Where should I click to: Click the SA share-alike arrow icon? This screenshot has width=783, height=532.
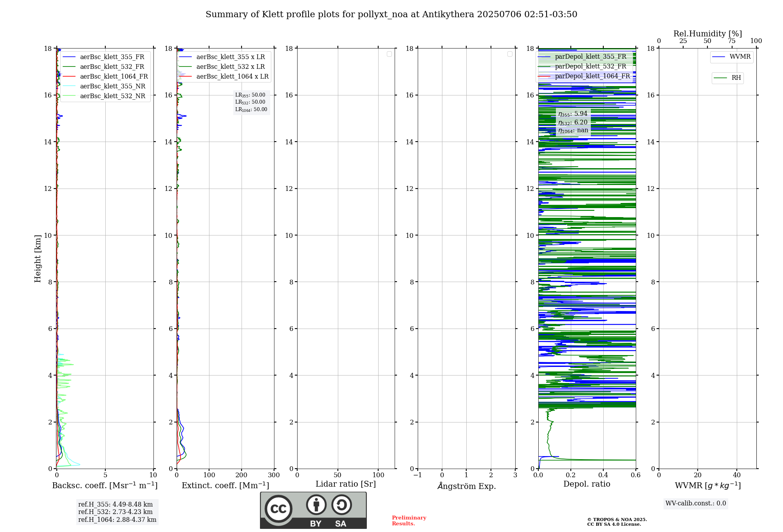pos(342,504)
